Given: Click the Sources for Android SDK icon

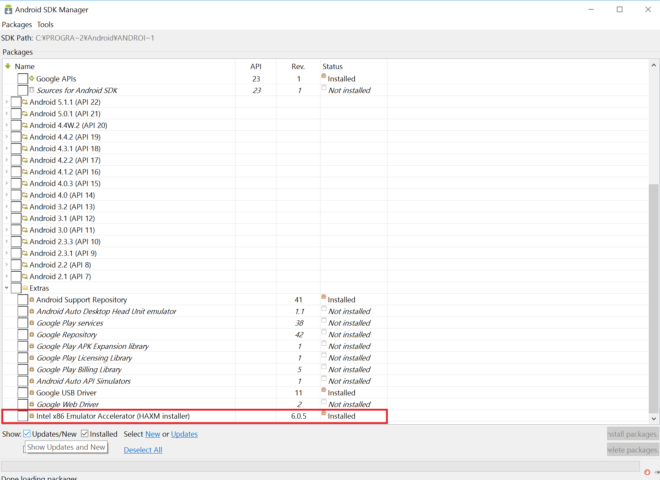Looking at the screenshot, I should [x=32, y=90].
